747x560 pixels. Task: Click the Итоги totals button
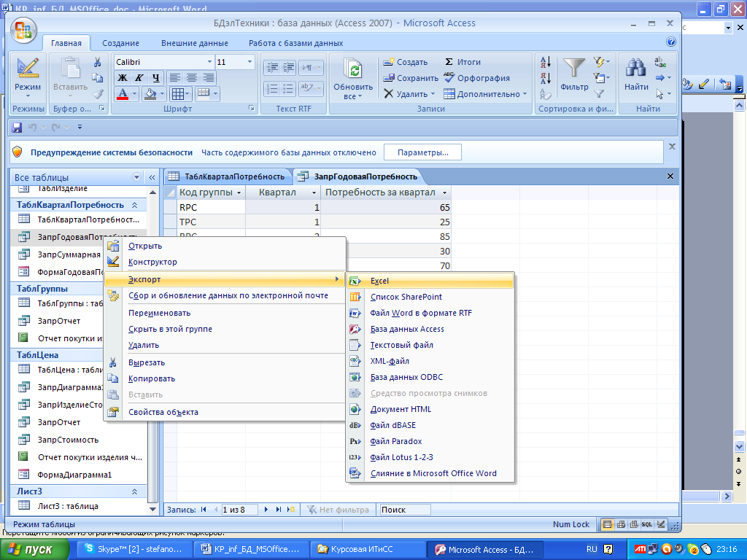(x=462, y=62)
